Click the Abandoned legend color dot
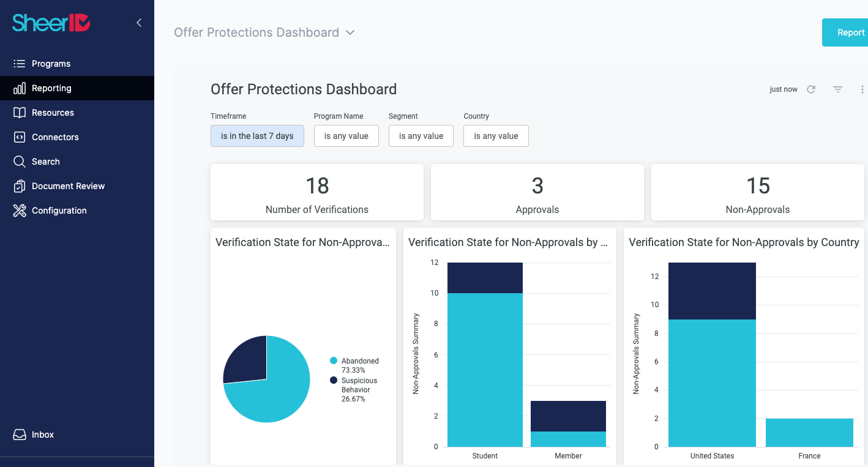This screenshot has height=467, width=868. coord(334,361)
